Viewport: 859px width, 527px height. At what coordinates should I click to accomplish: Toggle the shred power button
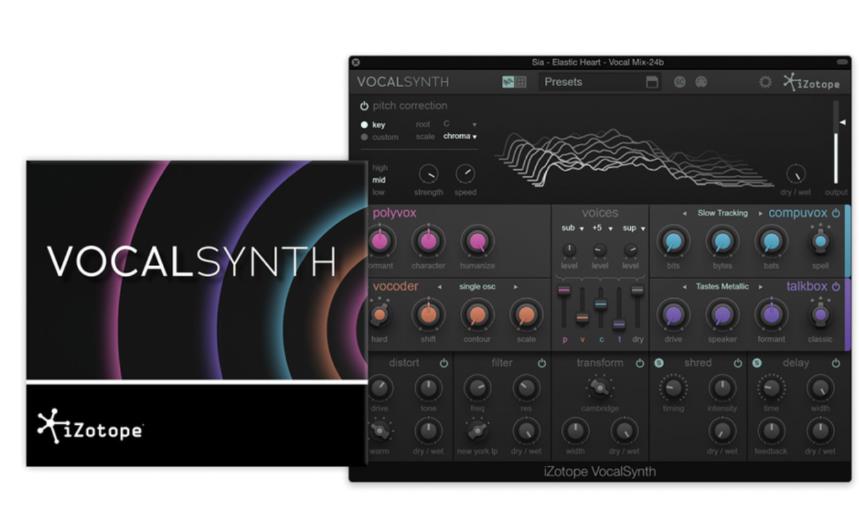point(738,363)
